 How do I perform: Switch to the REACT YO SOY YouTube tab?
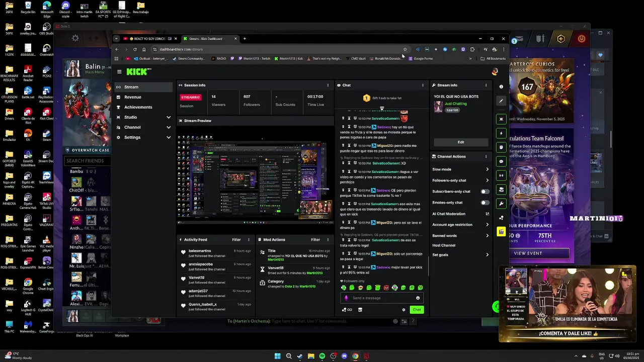pos(150,39)
